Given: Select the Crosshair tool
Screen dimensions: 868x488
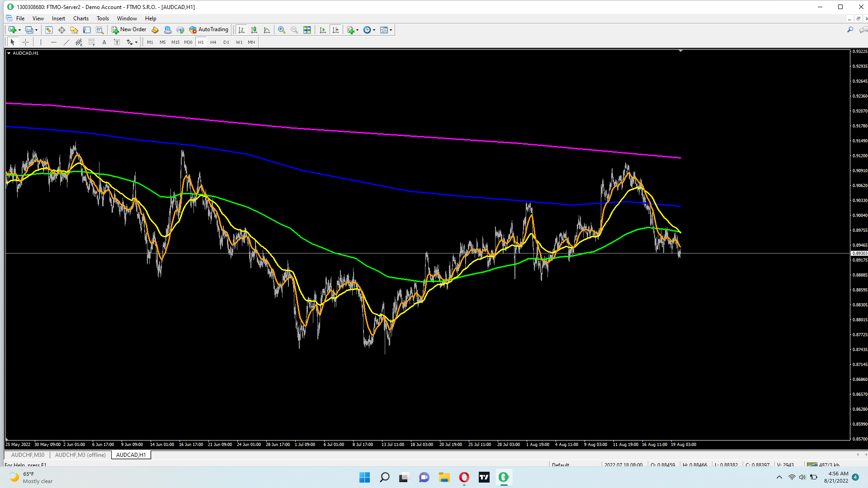Looking at the screenshot, I should tap(26, 42).
